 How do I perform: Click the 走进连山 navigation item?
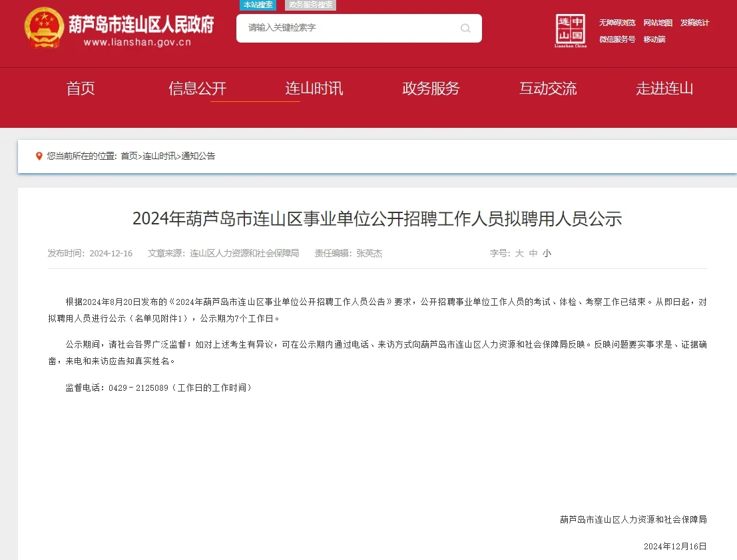(664, 89)
